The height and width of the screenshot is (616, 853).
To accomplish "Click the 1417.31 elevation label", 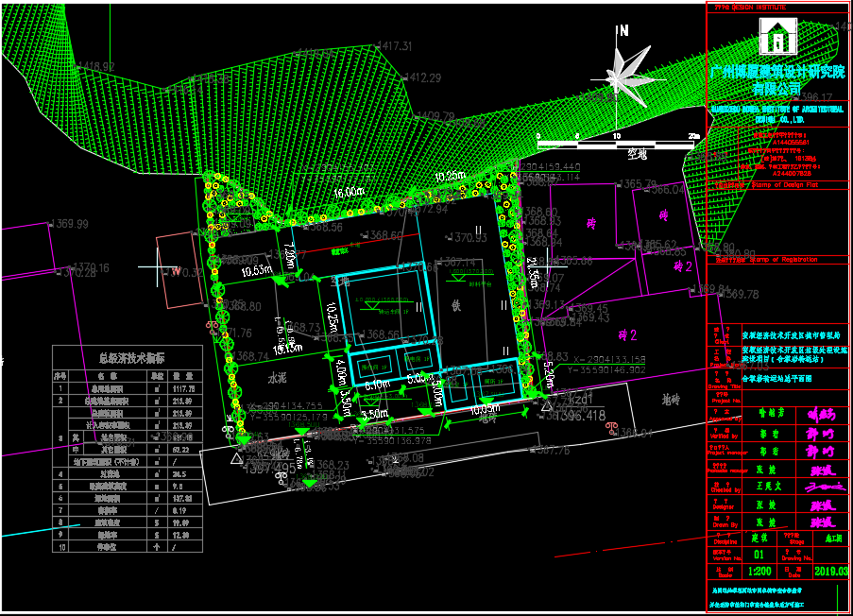I will [395, 46].
